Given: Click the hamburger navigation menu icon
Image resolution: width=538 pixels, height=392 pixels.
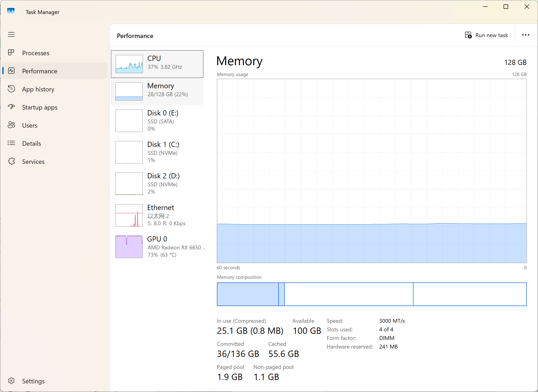Looking at the screenshot, I should click(11, 35).
